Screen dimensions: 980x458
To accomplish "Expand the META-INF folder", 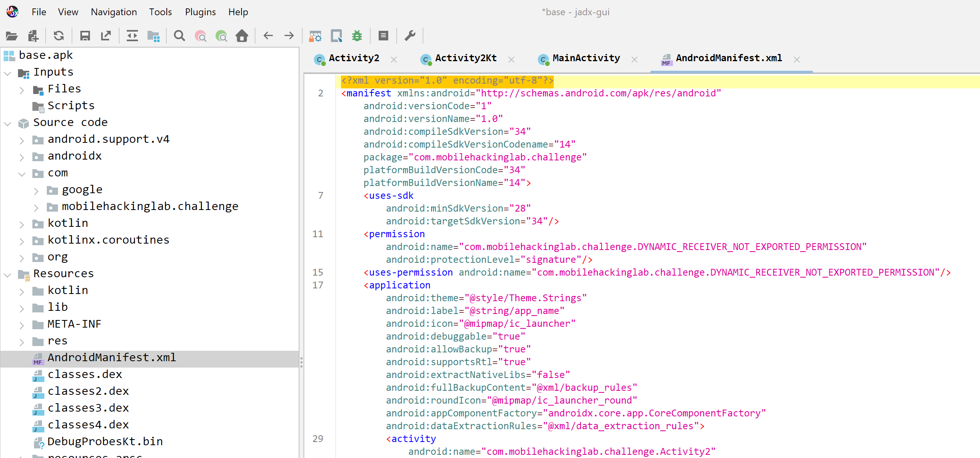I will click(x=22, y=325).
